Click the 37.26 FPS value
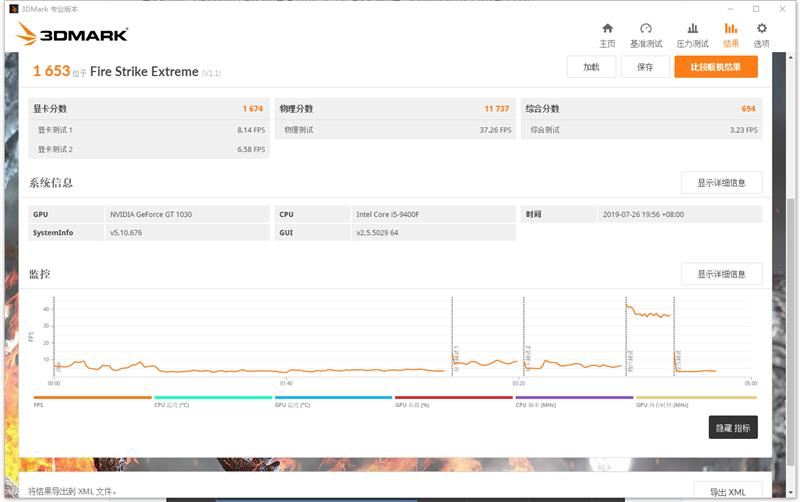 coord(495,130)
